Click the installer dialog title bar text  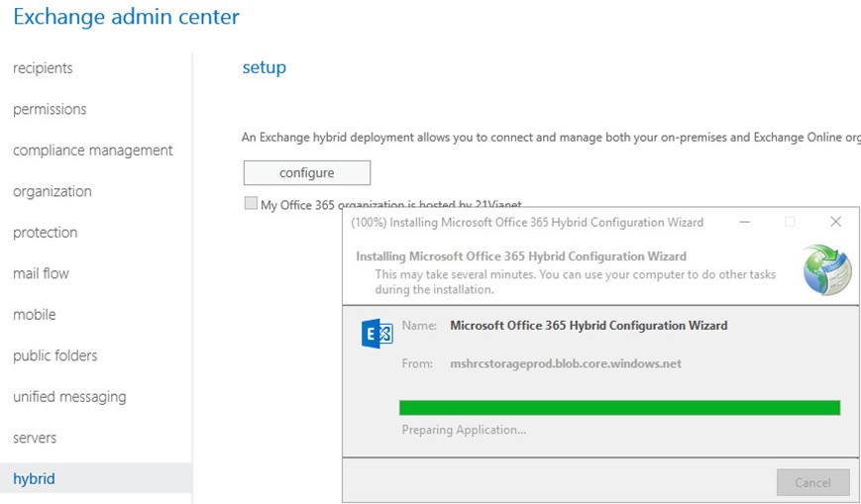[527, 223]
